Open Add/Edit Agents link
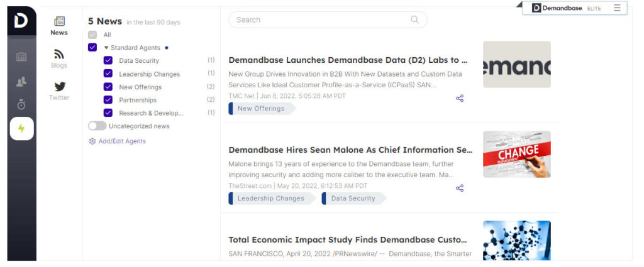Screen dimensions: 644x267 pyautogui.click(x=121, y=141)
